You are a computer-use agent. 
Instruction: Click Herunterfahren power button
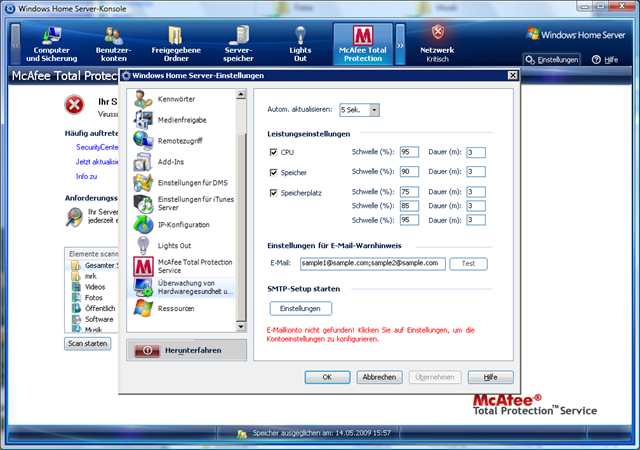click(186, 350)
